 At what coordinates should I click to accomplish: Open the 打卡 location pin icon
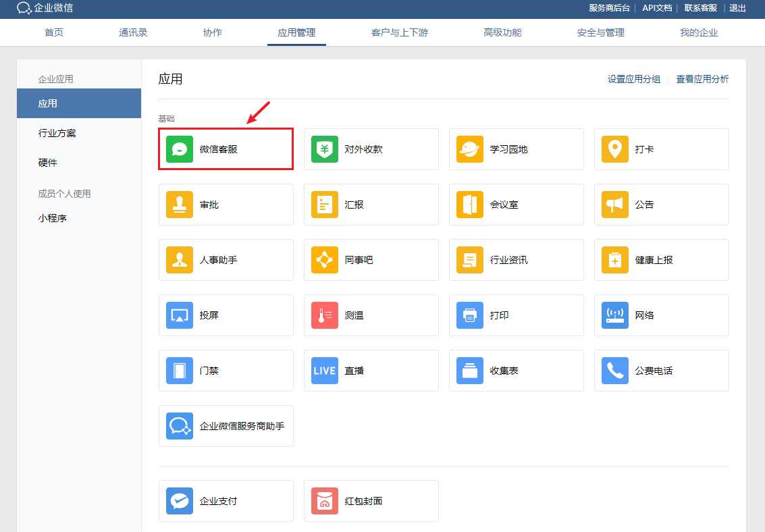614,149
